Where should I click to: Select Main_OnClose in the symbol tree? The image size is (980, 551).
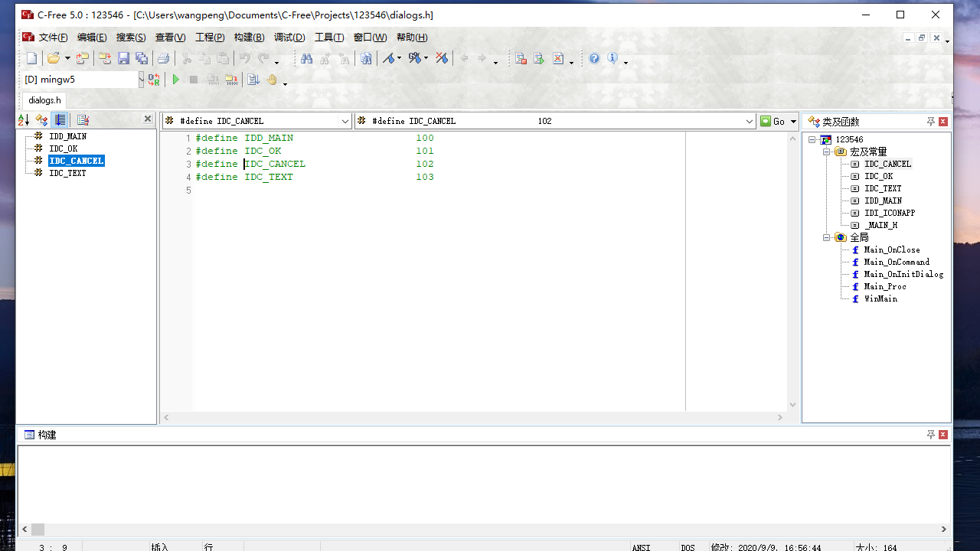tap(890, 249)
